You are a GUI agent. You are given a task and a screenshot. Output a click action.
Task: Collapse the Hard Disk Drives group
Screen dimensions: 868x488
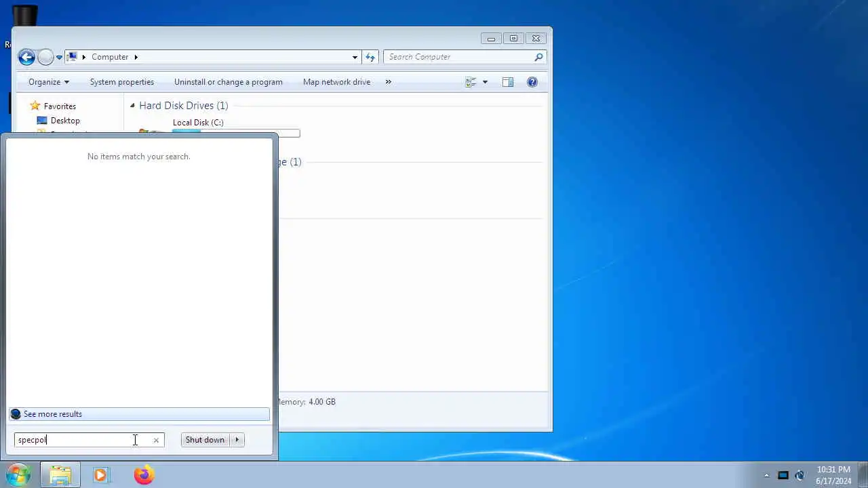[132, 106]
